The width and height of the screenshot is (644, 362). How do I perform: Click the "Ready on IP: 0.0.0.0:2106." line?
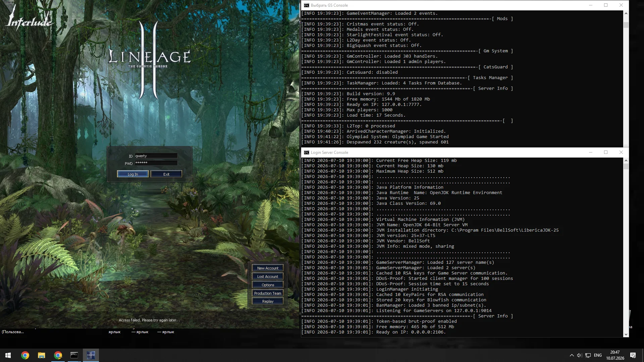click(374, 332)
